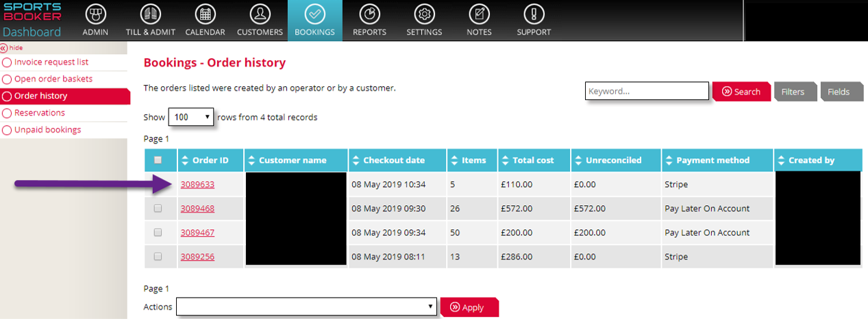Click total cost £572.00 cell

click(x=517, y=208)
